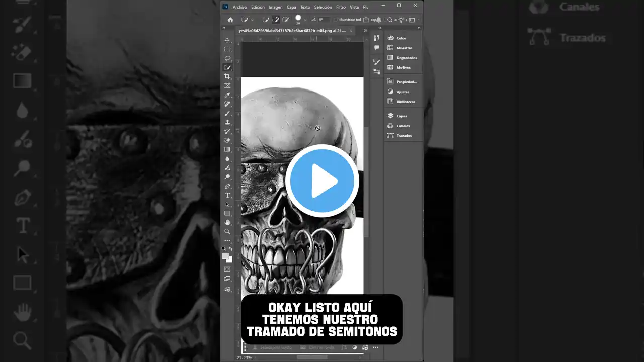Screen dimensions: 644x362
Task: Click the foreground color swatch
Action: 226,256
